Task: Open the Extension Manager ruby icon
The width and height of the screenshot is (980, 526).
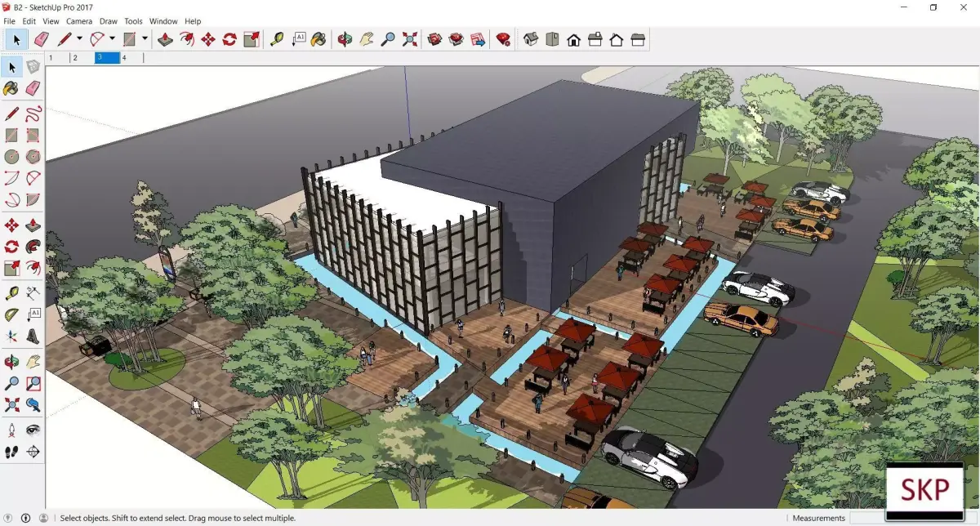Action: pyautogui.click(x=504, y=39)
